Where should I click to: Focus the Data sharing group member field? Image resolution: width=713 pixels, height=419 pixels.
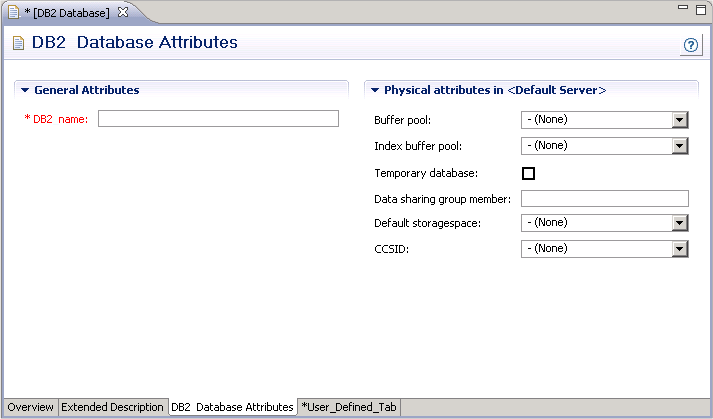(605, 198)
